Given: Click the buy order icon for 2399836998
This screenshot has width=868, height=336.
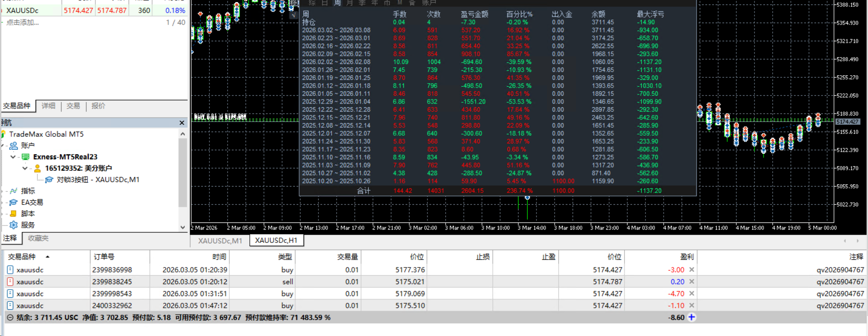Looking at the screenshot, I should click(10, 270).
